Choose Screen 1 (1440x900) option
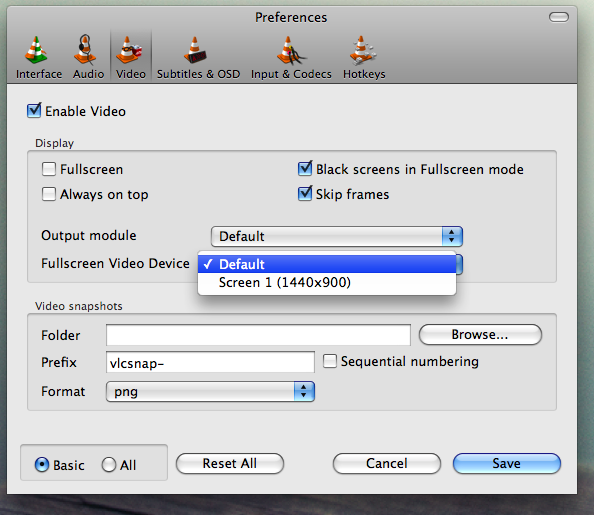The height and width of the screenshot is (515, 594). (x=327, y=282)
